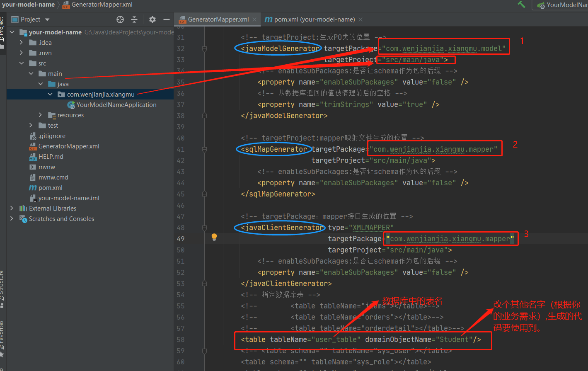588x371 pixels.
Task: Expand the .idea folder
Action: coord(21,43)
